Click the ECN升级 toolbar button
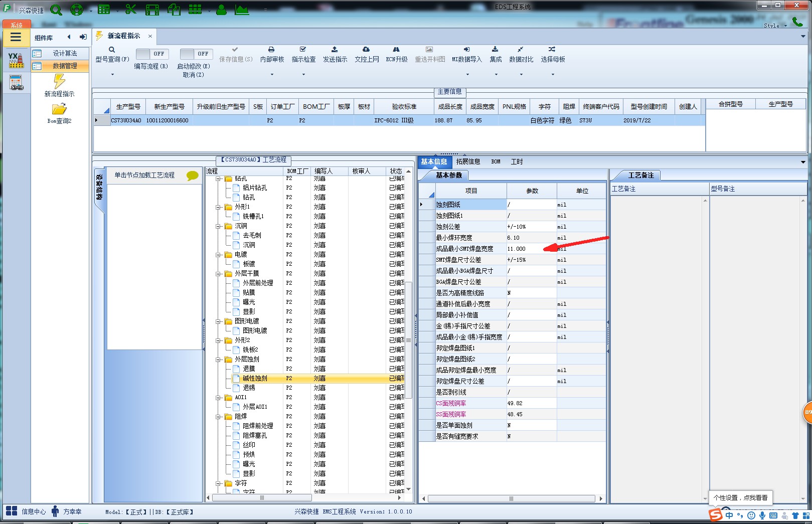 (397, 55)
